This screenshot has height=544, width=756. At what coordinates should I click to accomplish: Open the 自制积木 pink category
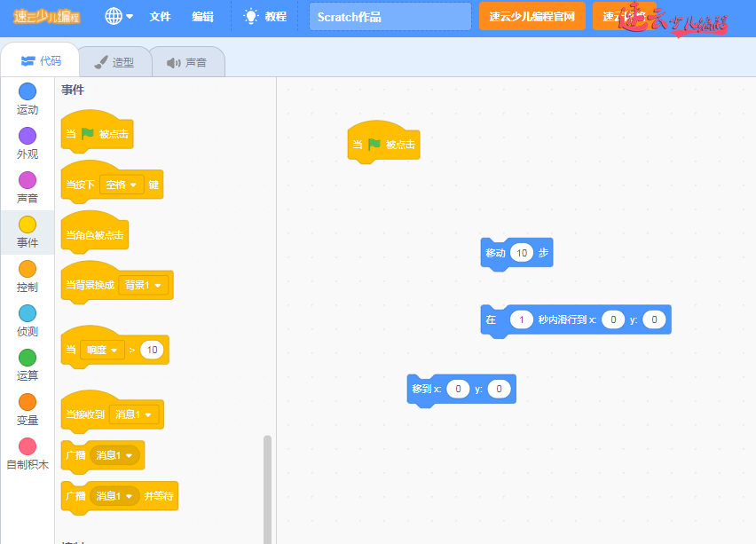[28, 446]
